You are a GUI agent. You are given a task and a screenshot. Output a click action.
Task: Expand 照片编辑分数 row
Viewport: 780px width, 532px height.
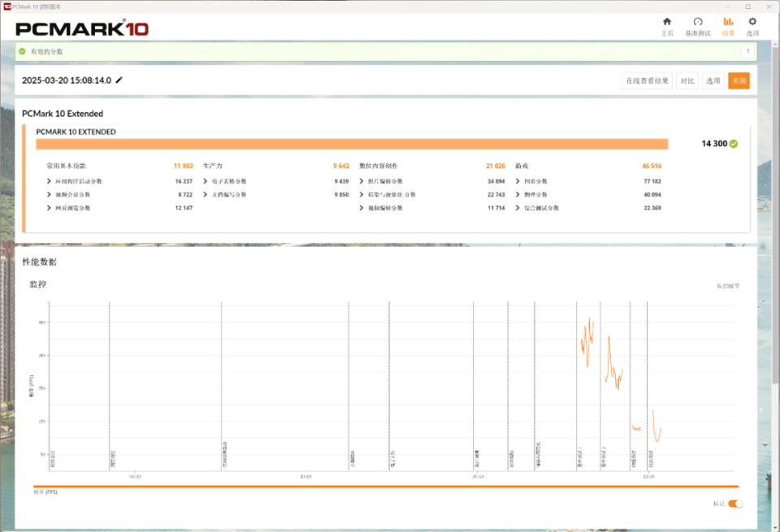361,181
